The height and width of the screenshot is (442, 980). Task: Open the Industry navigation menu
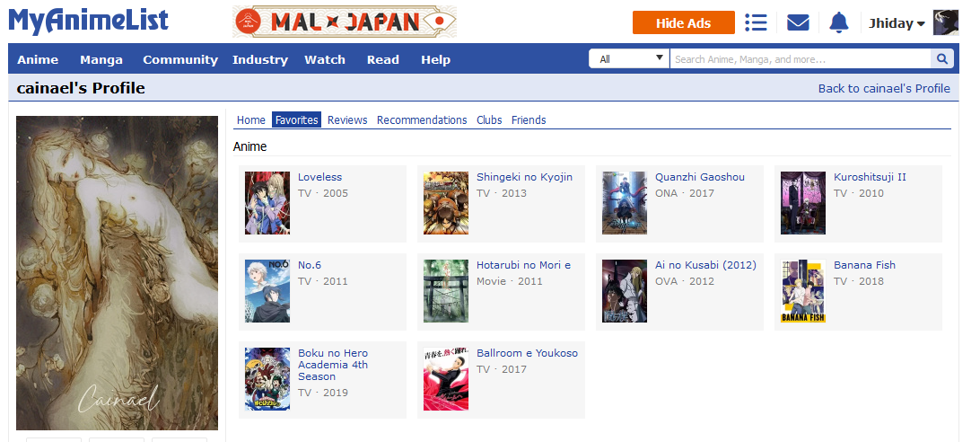point(260,59)
